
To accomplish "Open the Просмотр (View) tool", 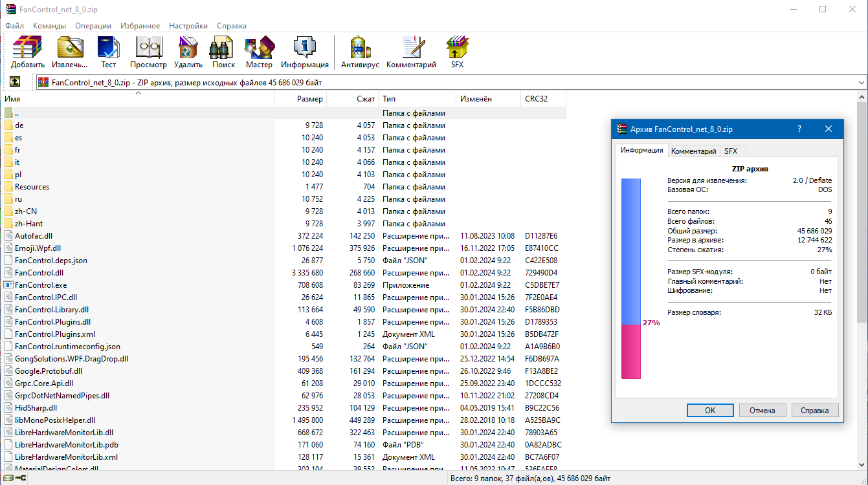I will coord(148,52).
